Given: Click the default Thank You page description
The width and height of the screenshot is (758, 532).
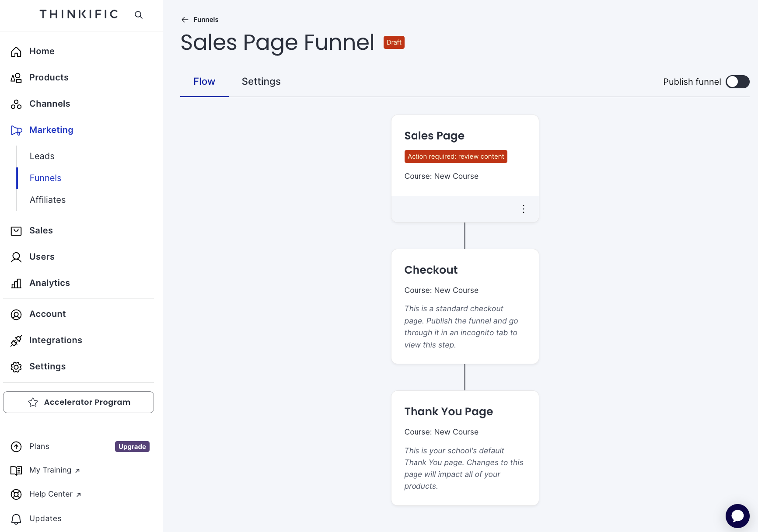Looking at the screenshot, I should (x=464, y=468).
